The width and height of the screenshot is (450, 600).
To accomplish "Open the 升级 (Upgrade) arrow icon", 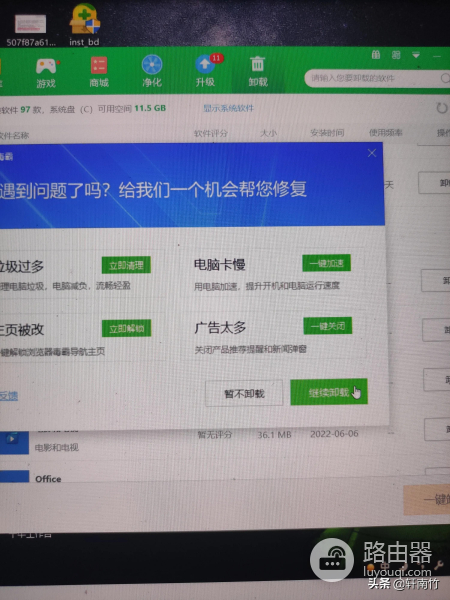I will 206,71.
